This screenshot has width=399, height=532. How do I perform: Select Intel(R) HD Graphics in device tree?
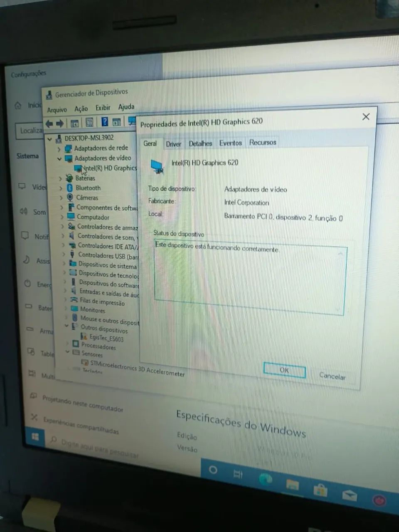point(110,168)
